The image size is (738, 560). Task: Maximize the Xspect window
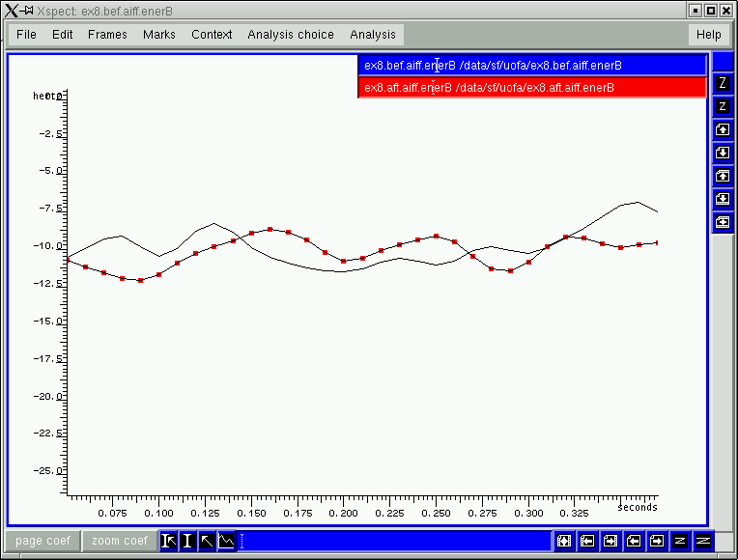click(x=711, y=11)
